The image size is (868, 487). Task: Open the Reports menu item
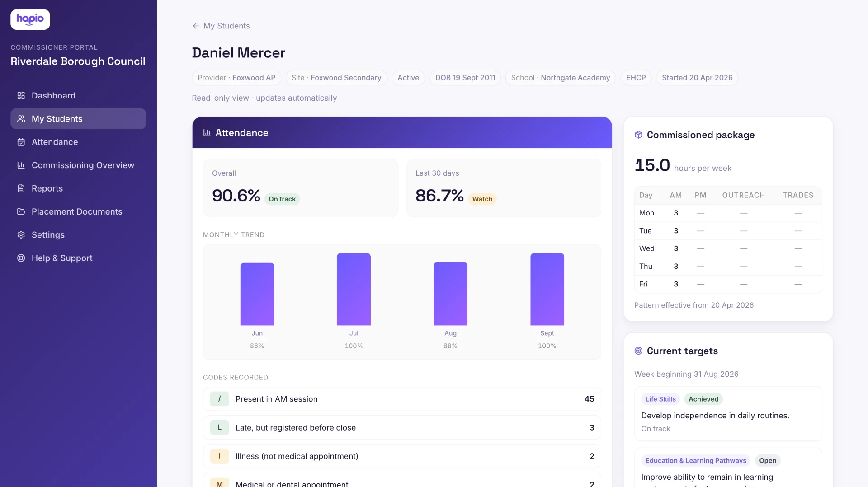(x=78, y=188)
